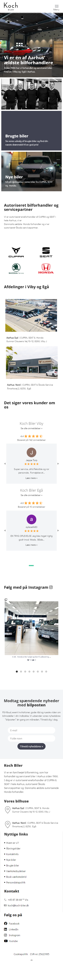Select the last Instagram carousel dot
This screenshot has width=63, height=980.
46,671
